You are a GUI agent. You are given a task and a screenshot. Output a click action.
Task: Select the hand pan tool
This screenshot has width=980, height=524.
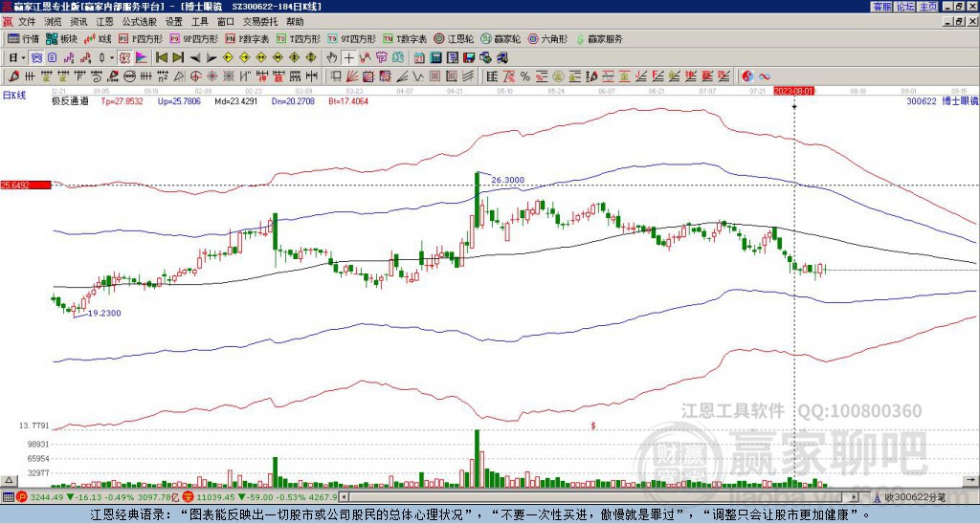[332, 58]
